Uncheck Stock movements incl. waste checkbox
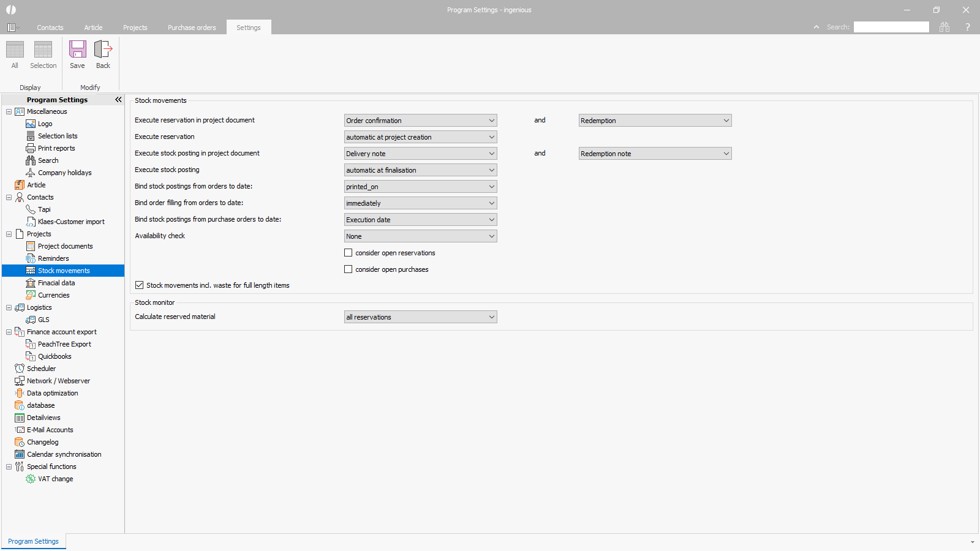The width and height of the screenshot is (980, 551). coord(140,285)
